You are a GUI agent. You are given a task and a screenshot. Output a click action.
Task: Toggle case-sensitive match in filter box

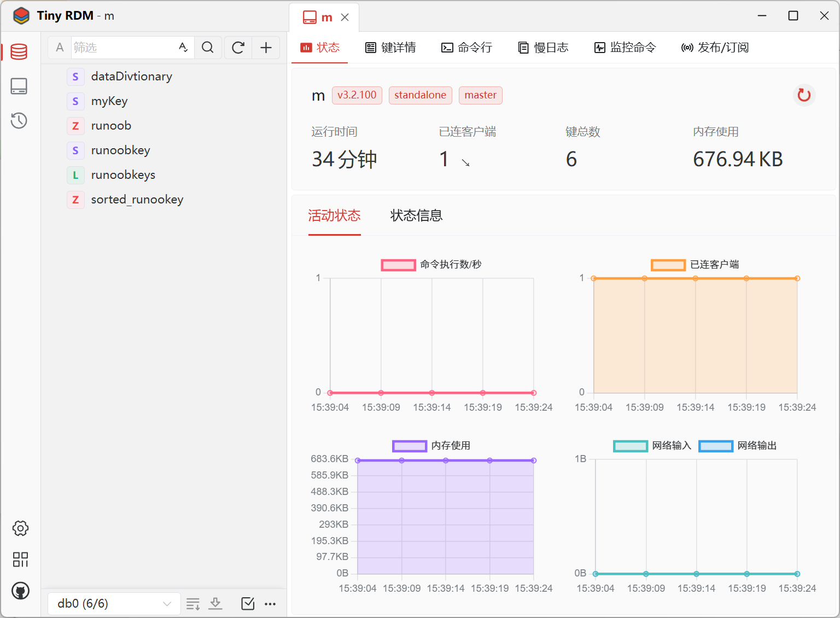(183, 48)
